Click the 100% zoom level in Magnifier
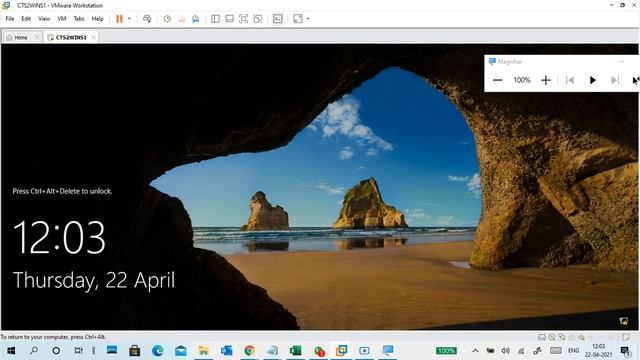Screen dimensions: 640x360 (x=522, y=80)
